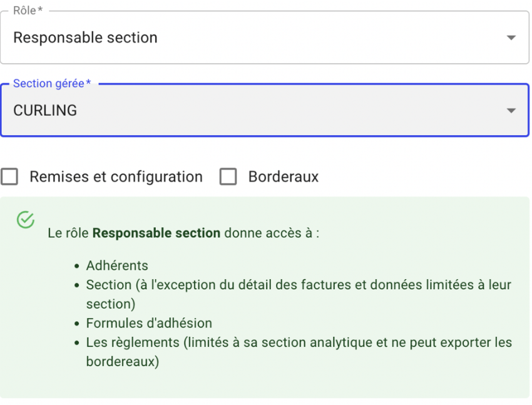Click the Section gérée field label

pos(52,83)
